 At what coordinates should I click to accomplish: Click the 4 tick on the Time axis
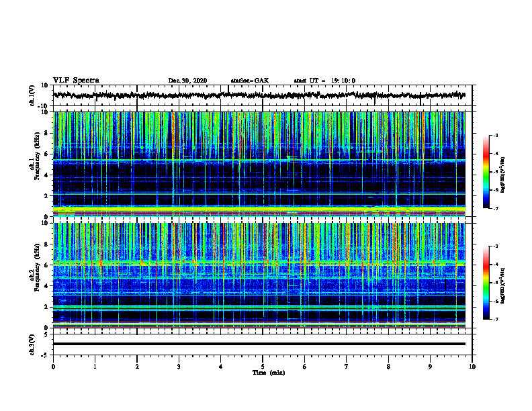click(221, 367)
